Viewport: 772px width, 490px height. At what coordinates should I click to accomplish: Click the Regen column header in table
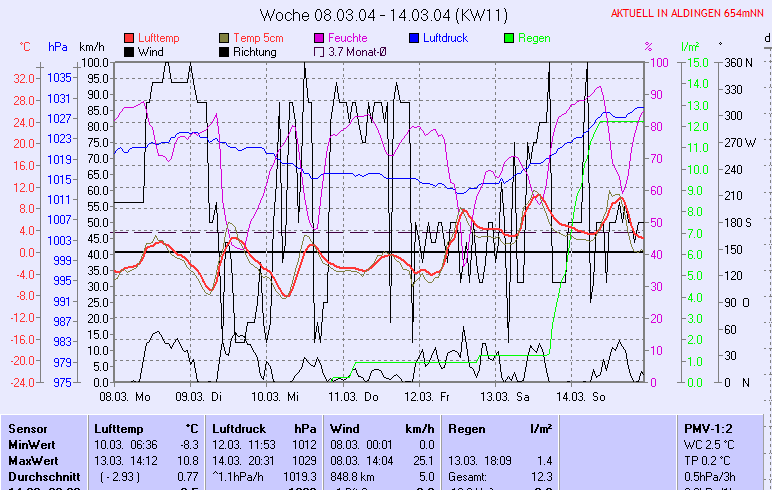click(x=467, y=428)
